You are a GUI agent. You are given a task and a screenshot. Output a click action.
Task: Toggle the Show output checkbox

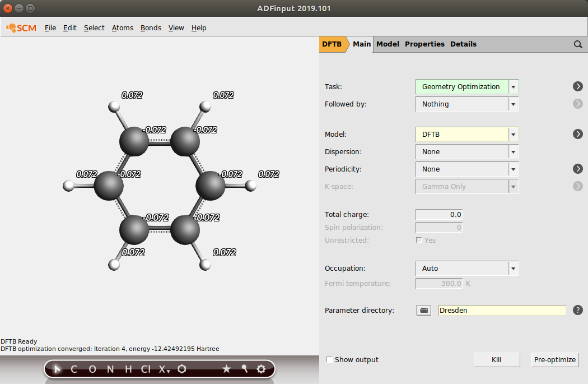[x=329, y=359]
